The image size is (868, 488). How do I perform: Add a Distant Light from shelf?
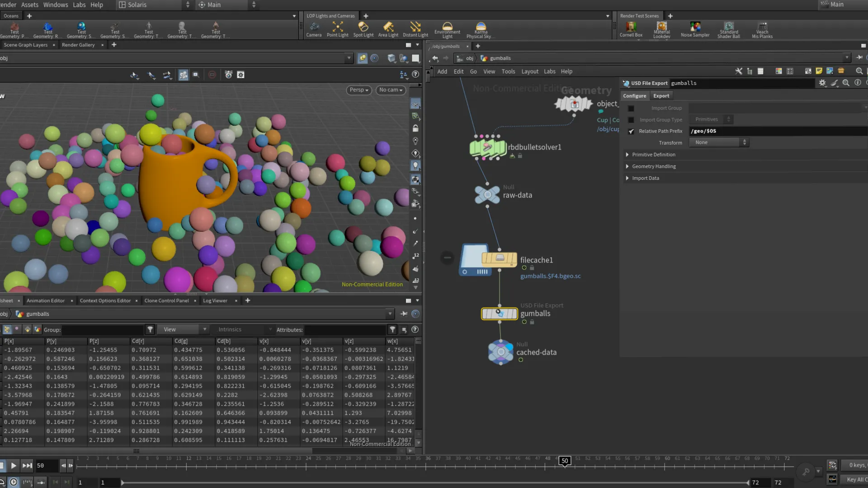pyautogui.click(x=415, y=29)
